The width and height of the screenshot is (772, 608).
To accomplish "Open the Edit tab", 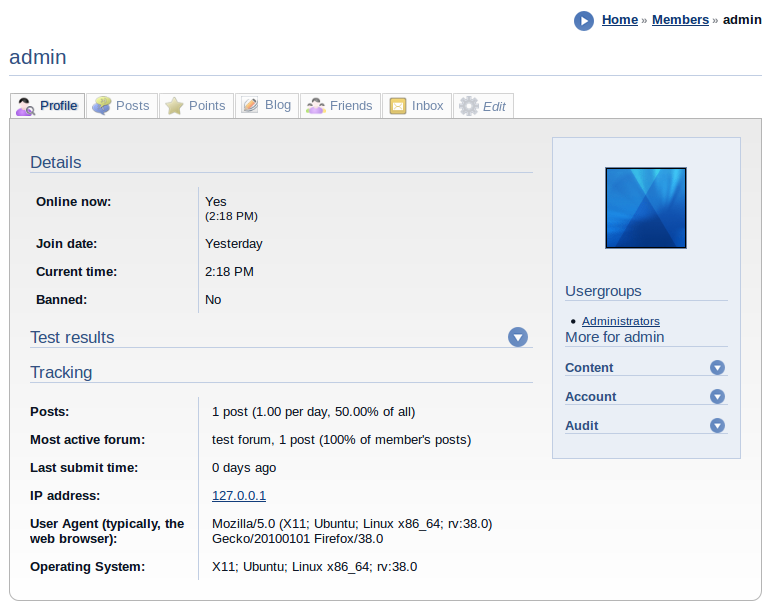I will (483, 106).
